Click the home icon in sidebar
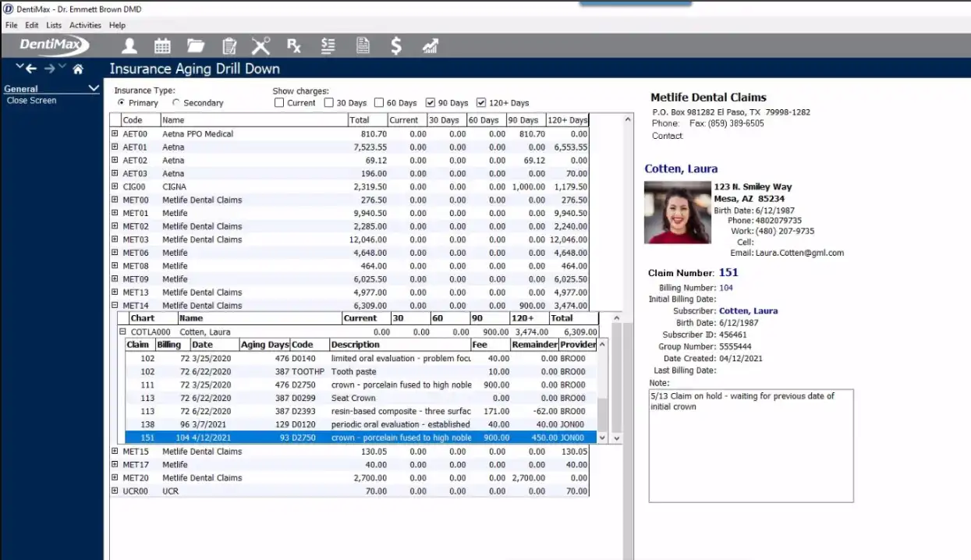971x560 pixels. pos(77,69)
